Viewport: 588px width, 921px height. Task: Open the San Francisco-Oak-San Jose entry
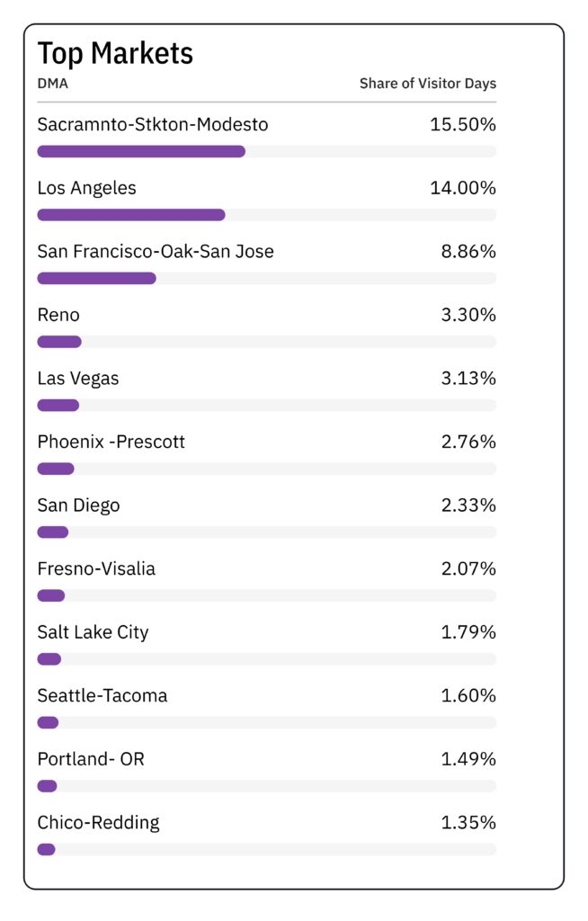click(267, 264)
